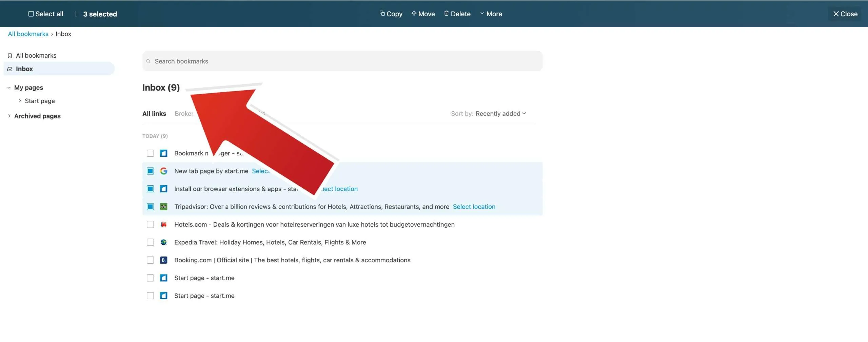Open the More menu

pyautogui.click(x=491, y=14)
